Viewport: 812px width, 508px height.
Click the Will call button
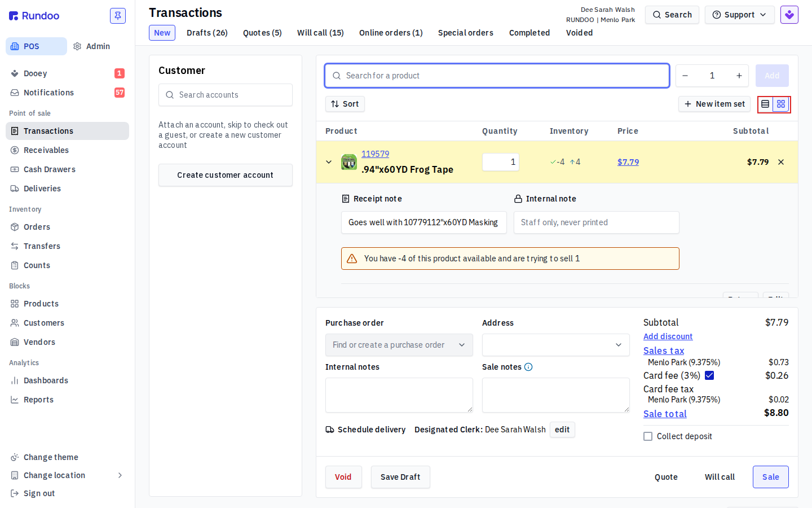[x=720, y=477]
